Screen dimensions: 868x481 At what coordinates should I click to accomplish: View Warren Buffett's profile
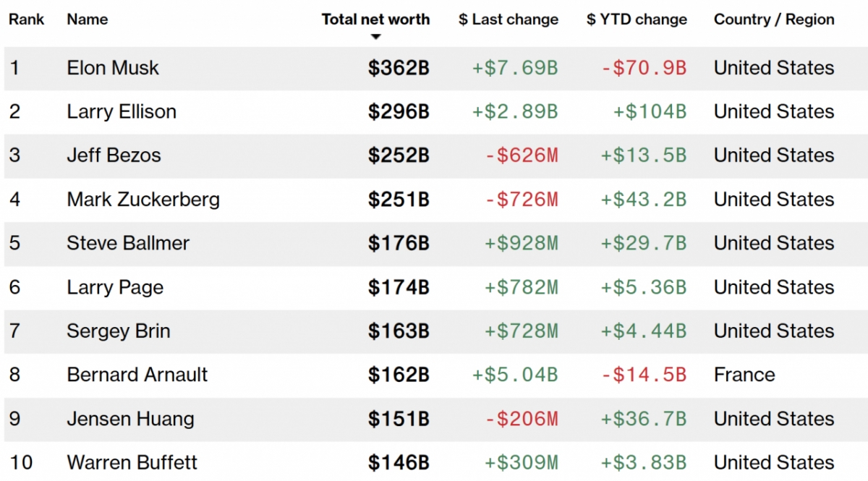[132, 463]
